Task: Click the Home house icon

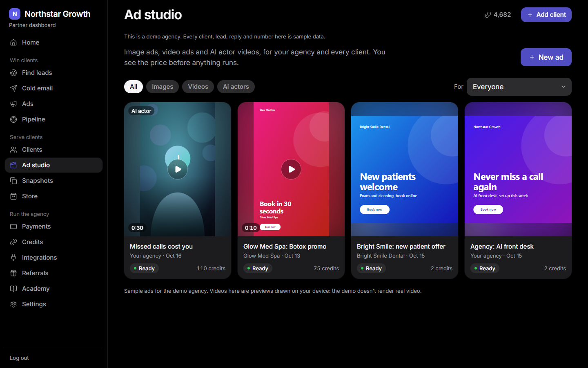Action: [13, 43]
